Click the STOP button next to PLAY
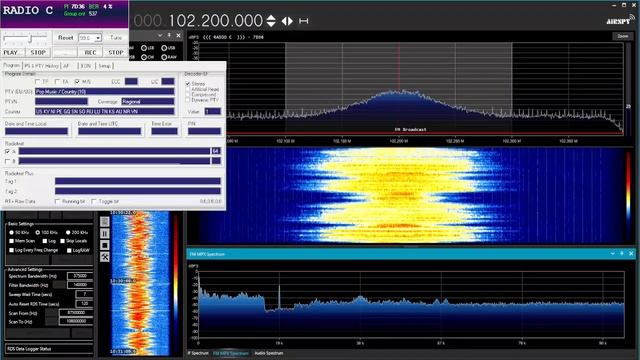The height and width of the screenshot is (360, 640). coord(38,53)
